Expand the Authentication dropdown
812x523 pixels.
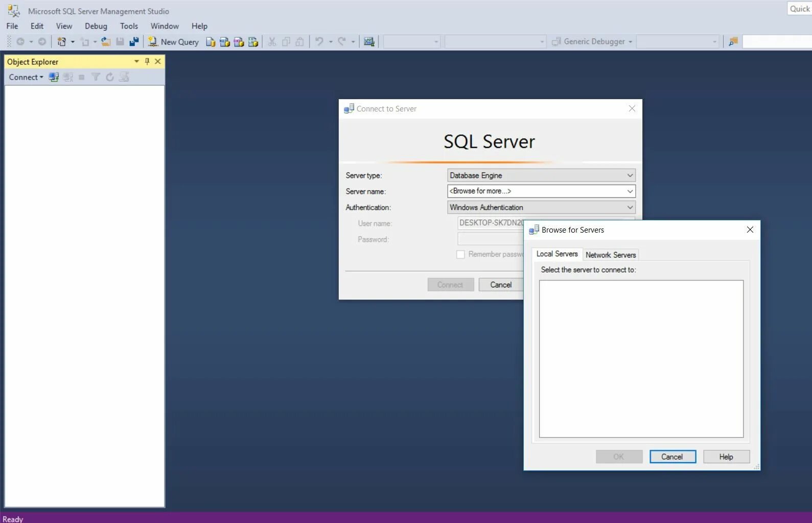tap(630, 207)
